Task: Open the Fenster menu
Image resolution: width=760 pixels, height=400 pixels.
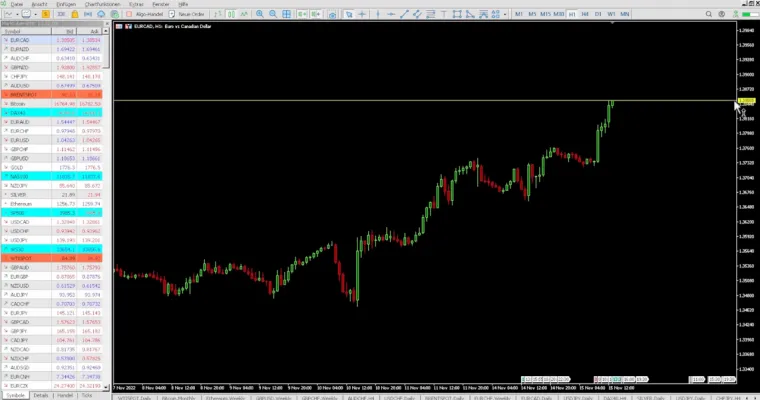Action: point(160,4)
